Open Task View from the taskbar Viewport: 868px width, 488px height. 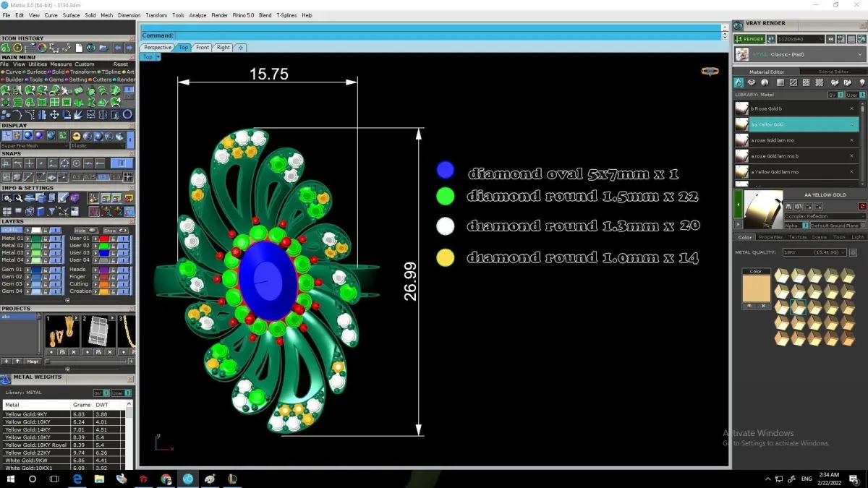point(54,479)
